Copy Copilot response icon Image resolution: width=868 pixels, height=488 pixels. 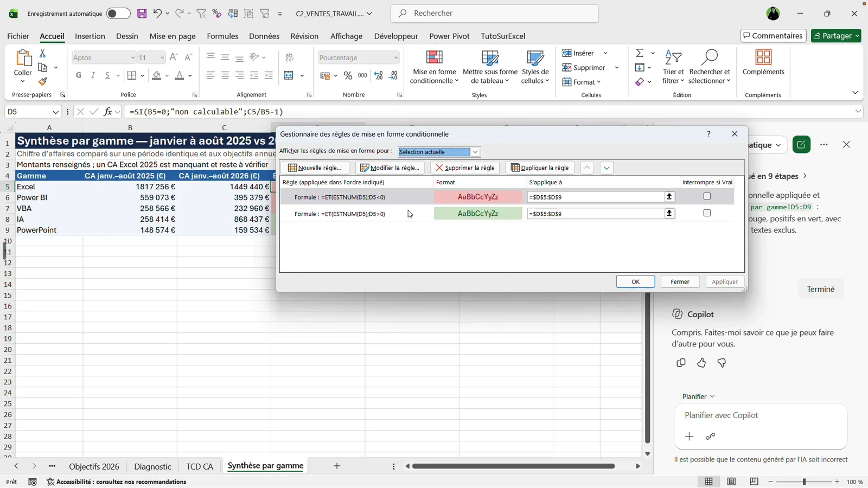click(681, 363)
